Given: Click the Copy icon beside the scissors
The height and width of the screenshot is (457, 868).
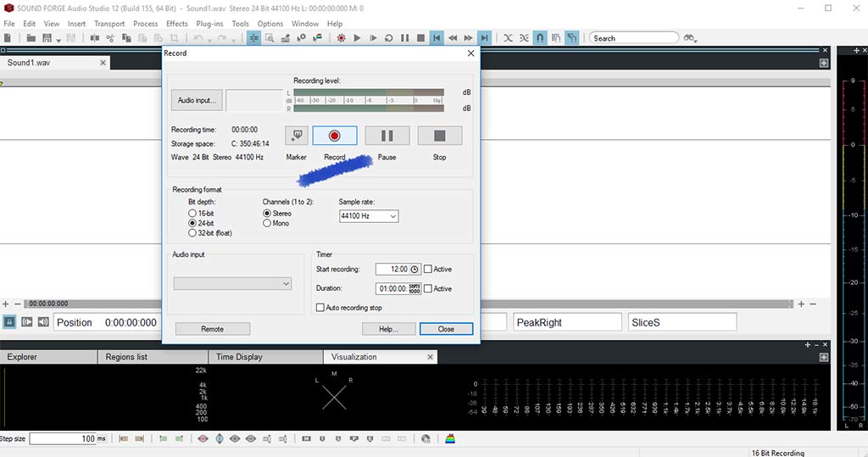Looking at the screenshot, I should (x=127, y=38).
